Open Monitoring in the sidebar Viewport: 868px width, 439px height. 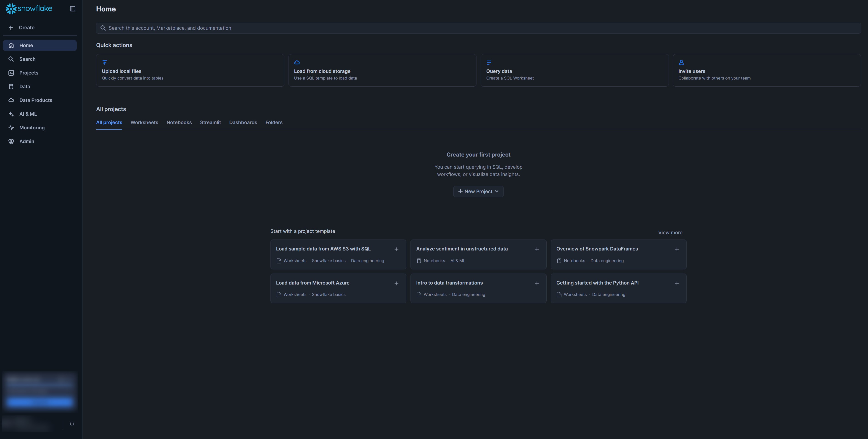pos(40,128)
